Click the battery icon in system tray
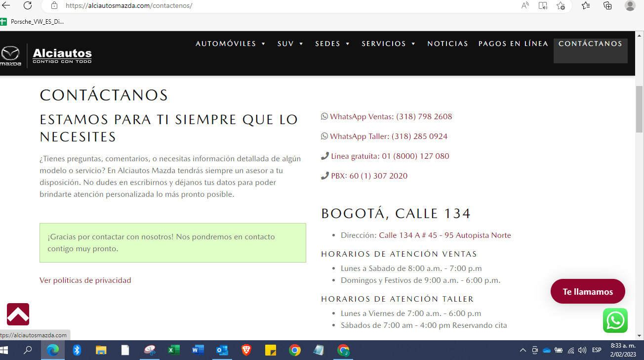The image size is (644, 360). click(559, 350)
